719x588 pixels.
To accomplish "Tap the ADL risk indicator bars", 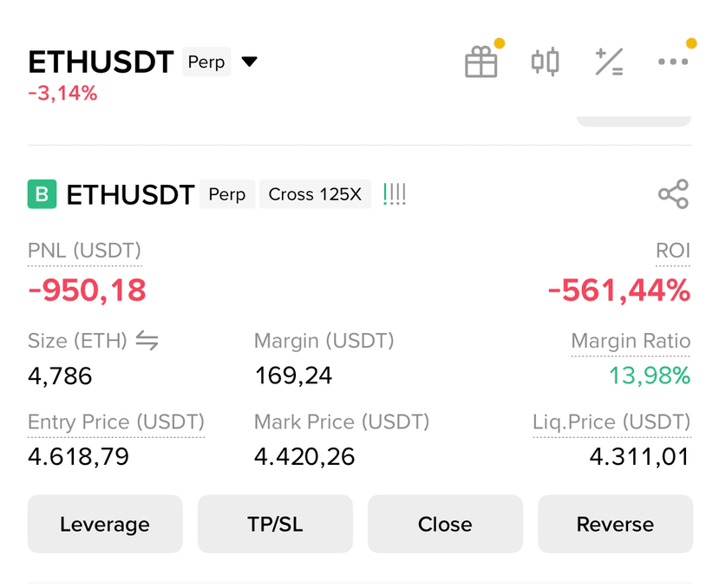I will point(395,194).
